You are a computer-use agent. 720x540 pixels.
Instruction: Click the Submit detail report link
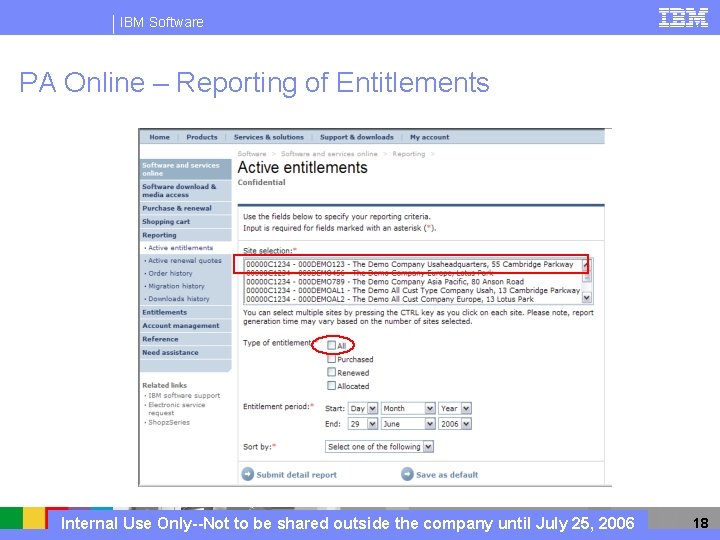coord(296,475)
